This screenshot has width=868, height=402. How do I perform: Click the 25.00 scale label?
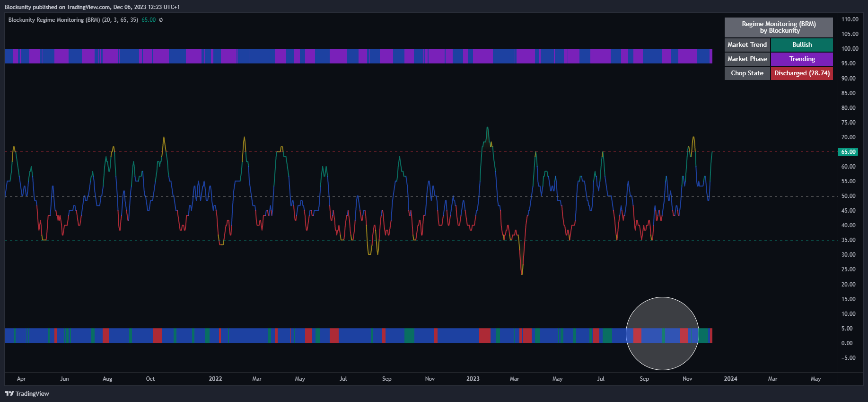(x=849, y=269)
